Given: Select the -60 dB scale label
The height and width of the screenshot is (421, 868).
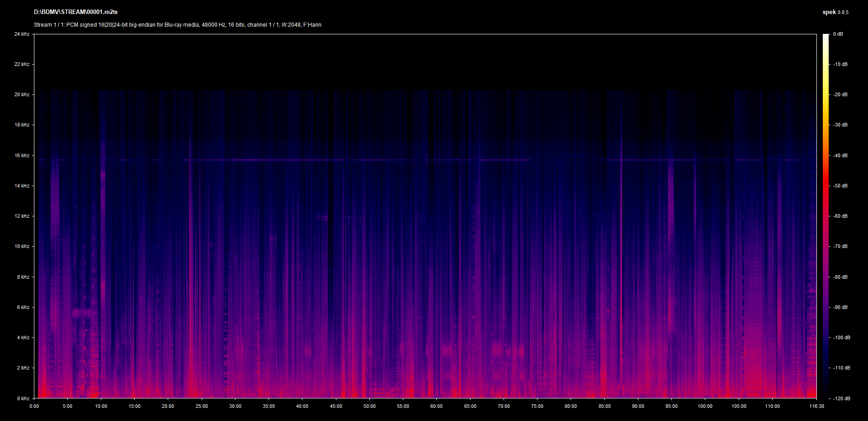Looking at the screenshot, I should coord(840,216).
